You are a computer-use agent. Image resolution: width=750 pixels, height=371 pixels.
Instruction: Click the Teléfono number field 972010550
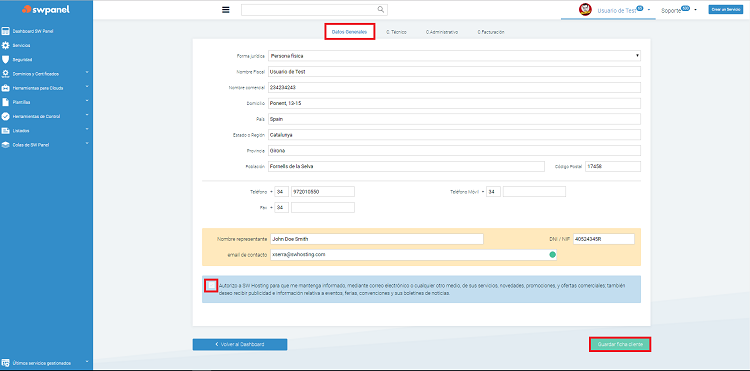coord(323,192)
